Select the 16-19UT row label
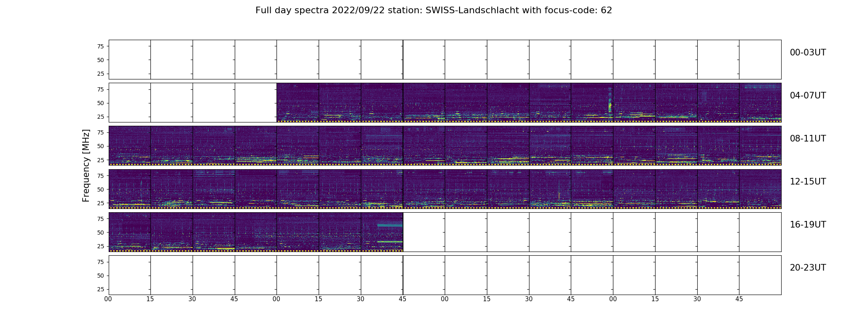The height and width of the screenshot is (331, 868). [808, 225]
